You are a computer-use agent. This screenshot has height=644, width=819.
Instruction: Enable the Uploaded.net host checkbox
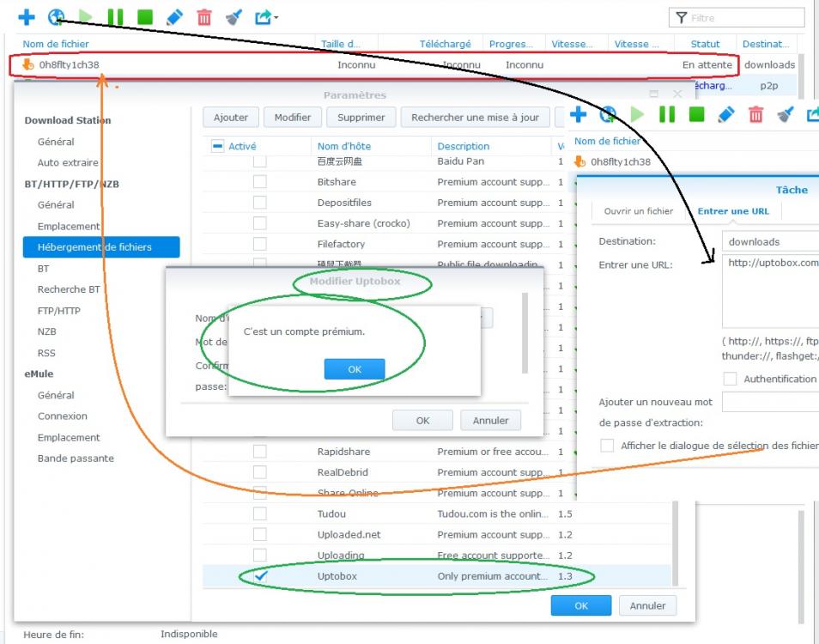coord(259,534)
